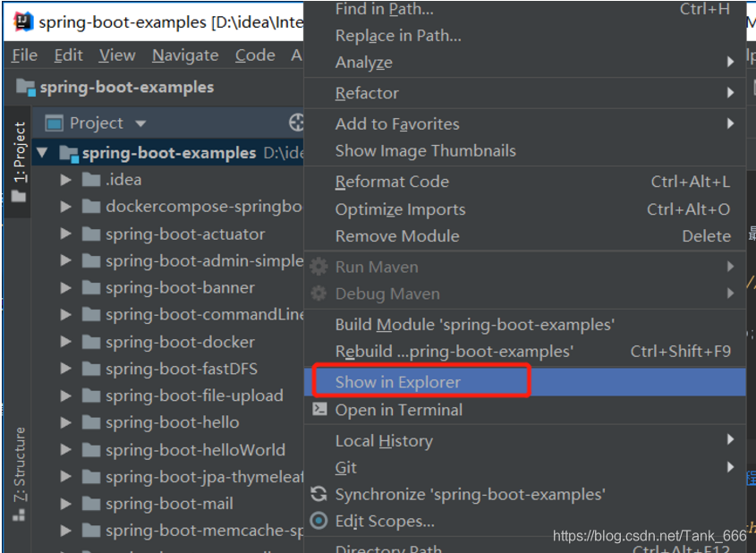The width and height of the screenshot is (756, 553).
Task: Choose Replace in Path menu entry
Action: pos(525,36)
